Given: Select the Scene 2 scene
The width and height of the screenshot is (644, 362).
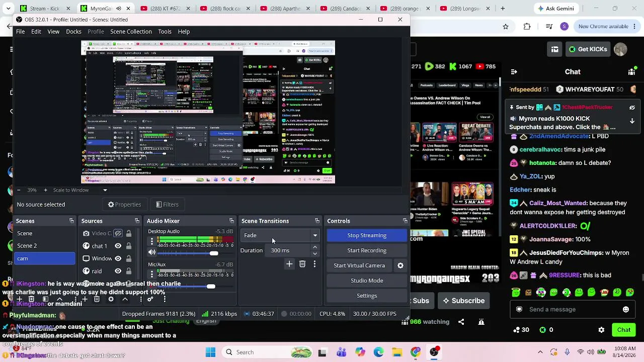Looking at the screenshot, I should 45,246.
